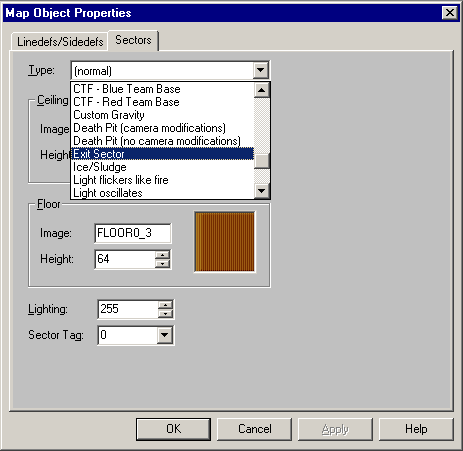Viewport: 463px width, 451px height.
Task: Open Help for this dialog
Action: point(416,429)
